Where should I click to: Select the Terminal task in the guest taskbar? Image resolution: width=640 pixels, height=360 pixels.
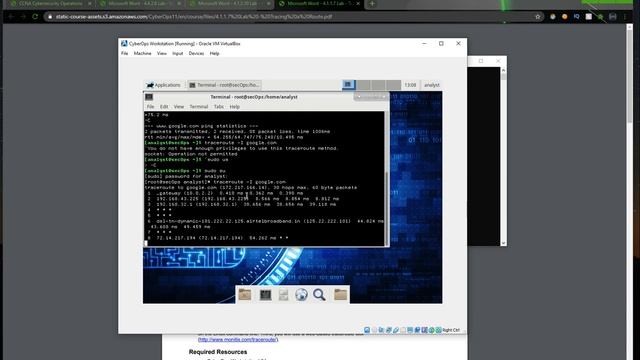click(224, 85)
